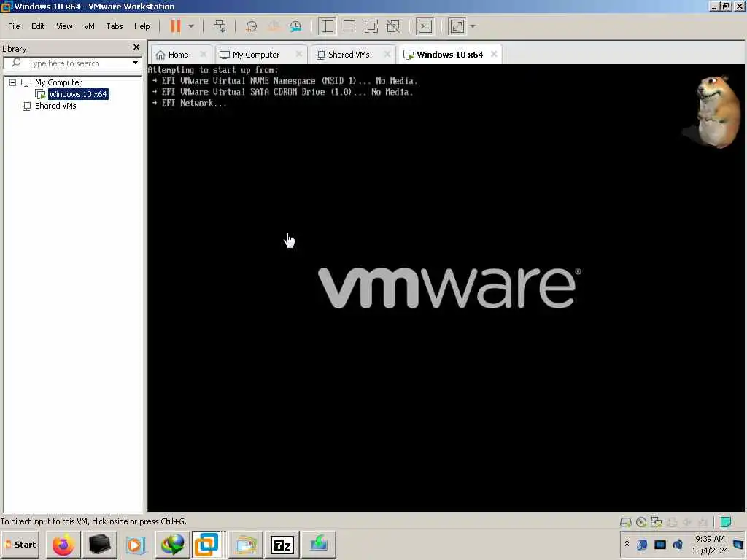Click the printer device status icon
Image resolution: width=747 pixels, height=560 pixels.
(672, 522)
